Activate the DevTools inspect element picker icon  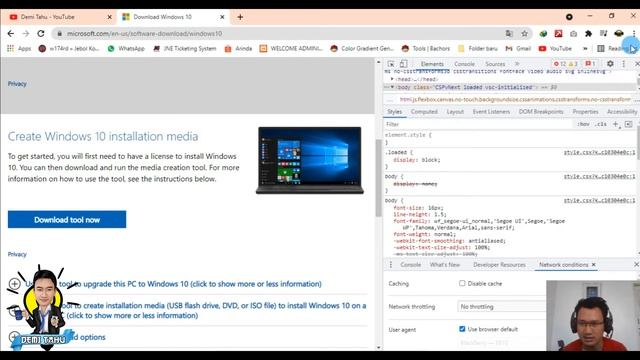[391, 64]
